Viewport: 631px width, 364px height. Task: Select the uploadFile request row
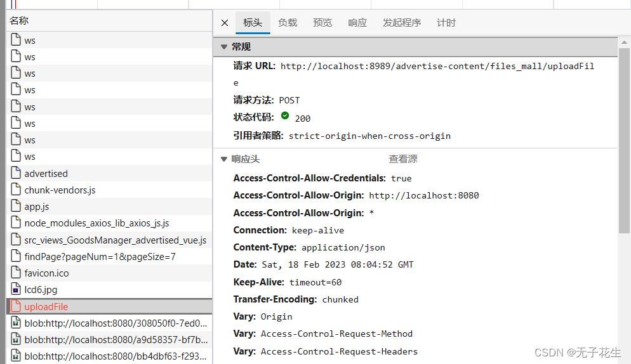tap(109, 306)
